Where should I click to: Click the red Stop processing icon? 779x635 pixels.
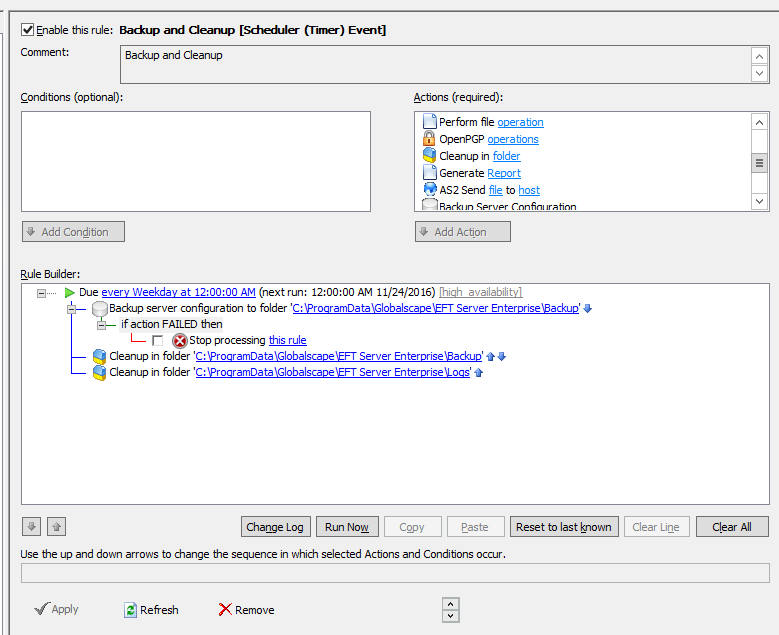(x=180, y=341)
